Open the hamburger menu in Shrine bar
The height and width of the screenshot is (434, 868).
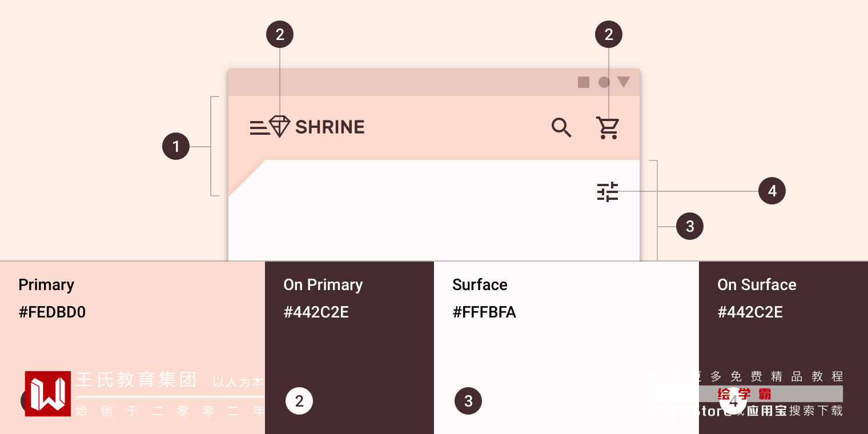[259, 127]
